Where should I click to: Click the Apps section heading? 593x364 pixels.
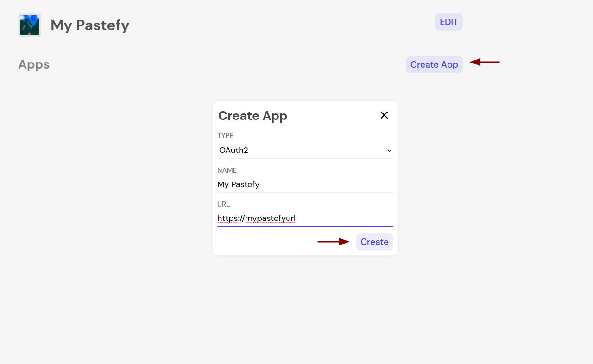[x=34, y=64]
